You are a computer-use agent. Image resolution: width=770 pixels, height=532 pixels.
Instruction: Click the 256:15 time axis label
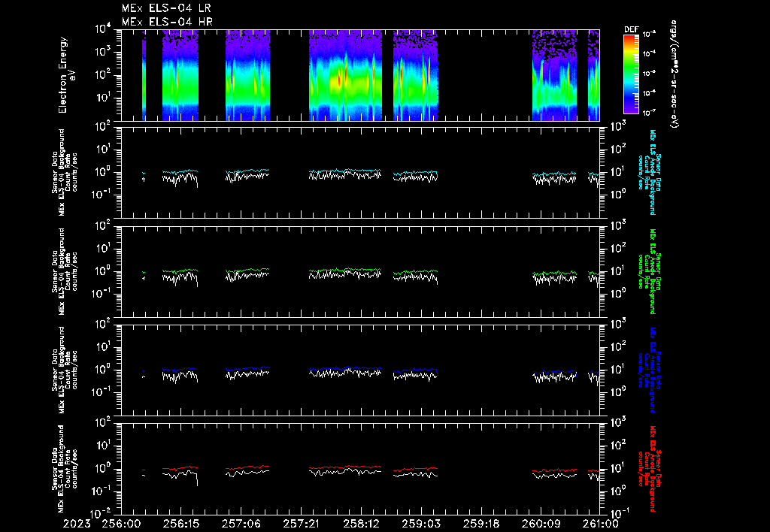[x=181, y=524]
